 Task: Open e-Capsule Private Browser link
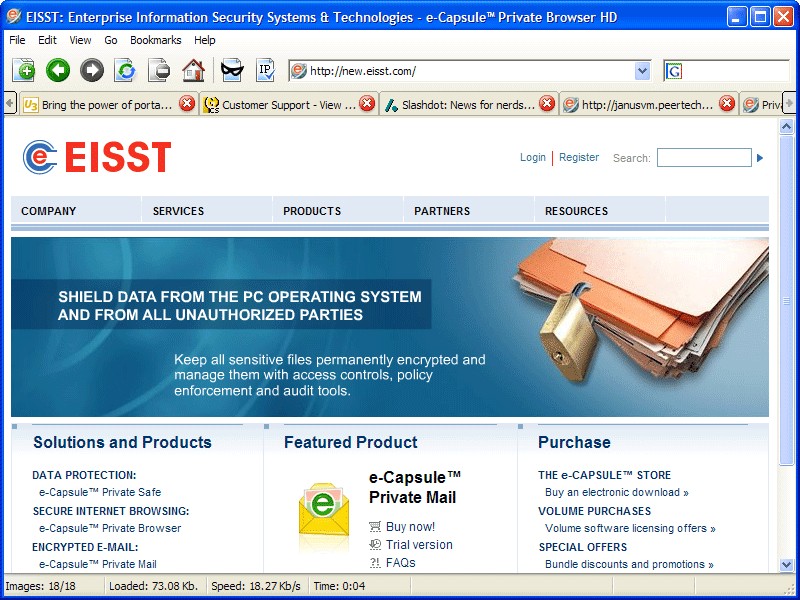coord(110,528)
